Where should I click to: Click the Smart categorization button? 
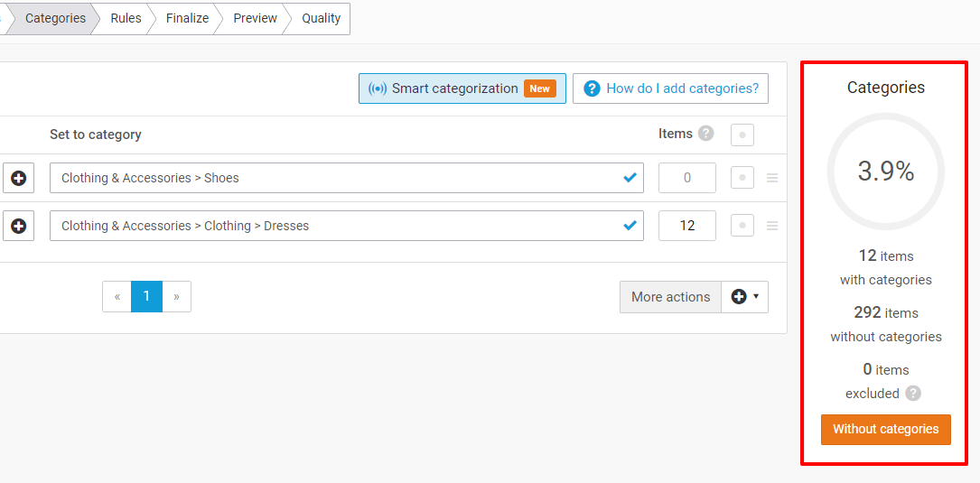[x=462, y=88]
